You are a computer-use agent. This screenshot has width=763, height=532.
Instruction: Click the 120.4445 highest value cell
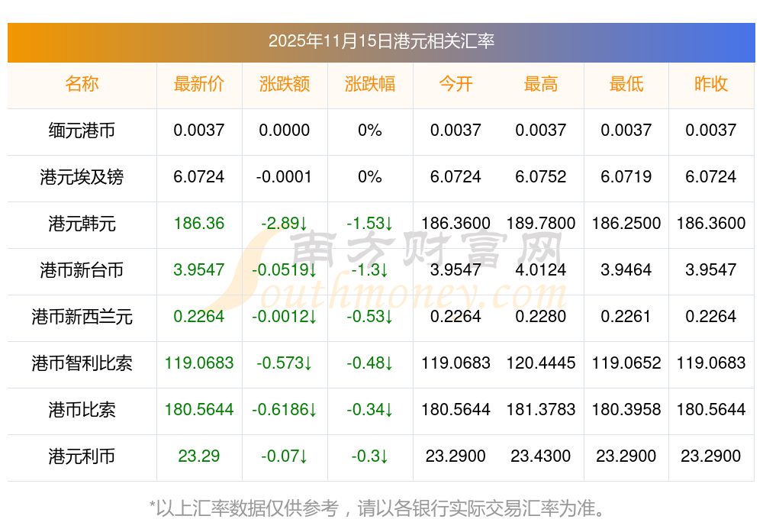pyautogui.click(x=540, y=363)
